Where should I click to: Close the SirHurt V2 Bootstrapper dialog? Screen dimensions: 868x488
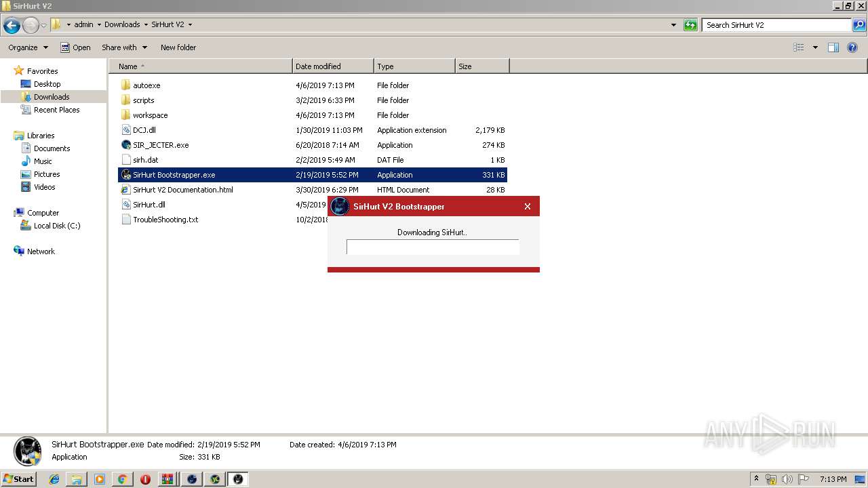[x=528, y=207]
